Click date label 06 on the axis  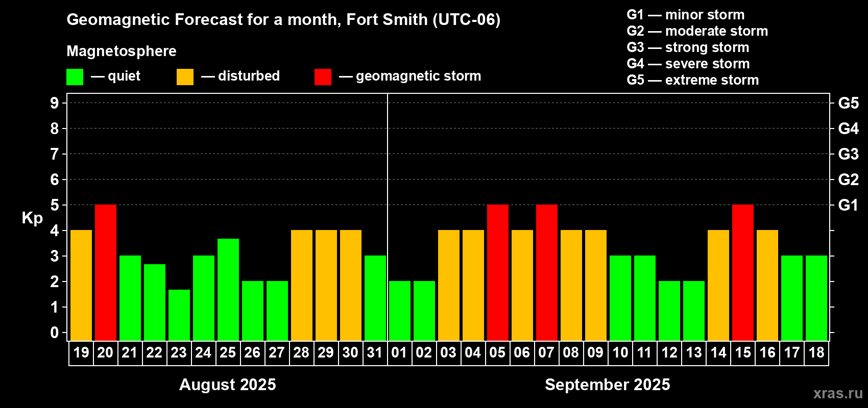pyautogui.click(x=522, y=353)
